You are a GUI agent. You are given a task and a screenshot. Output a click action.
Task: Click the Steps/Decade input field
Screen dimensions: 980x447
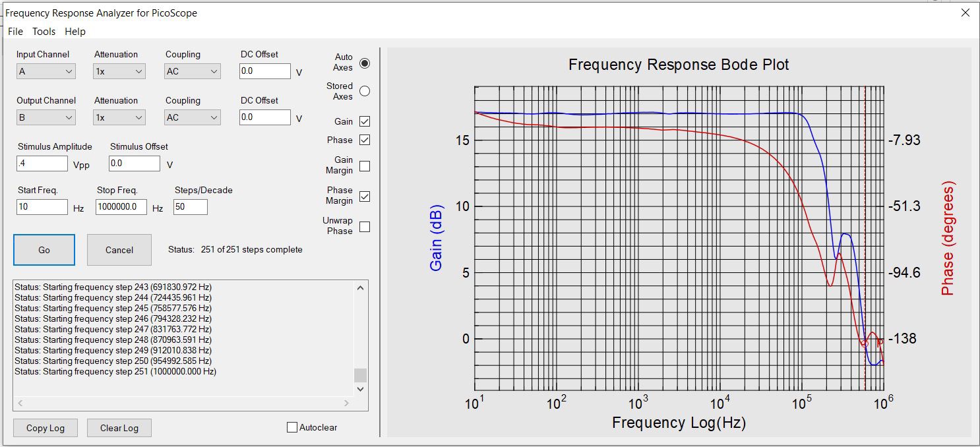point(190,207)
